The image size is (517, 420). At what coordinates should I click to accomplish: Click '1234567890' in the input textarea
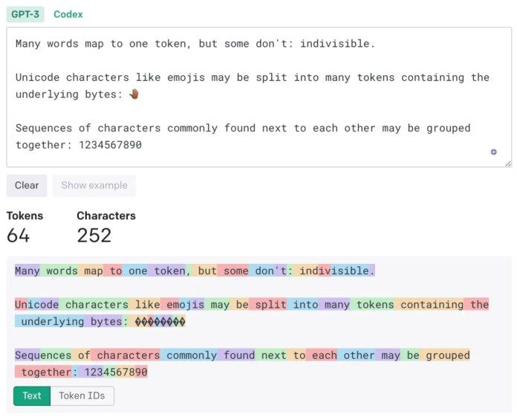coord(110,145)
